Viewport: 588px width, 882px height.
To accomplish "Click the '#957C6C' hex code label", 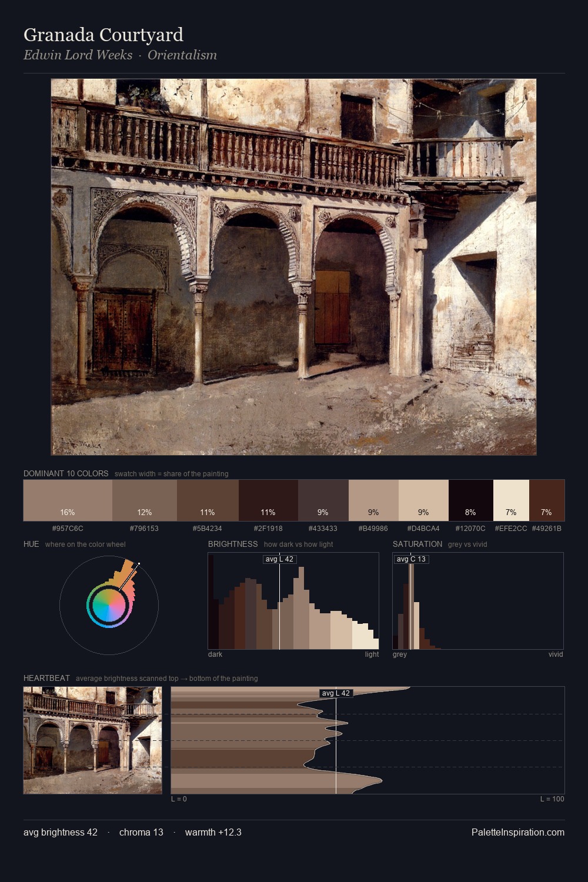I will 68,528.
